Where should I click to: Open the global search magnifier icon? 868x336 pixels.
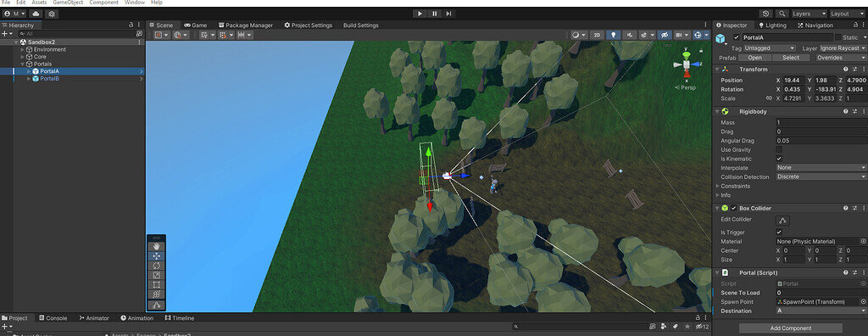[x=782, y=14]
